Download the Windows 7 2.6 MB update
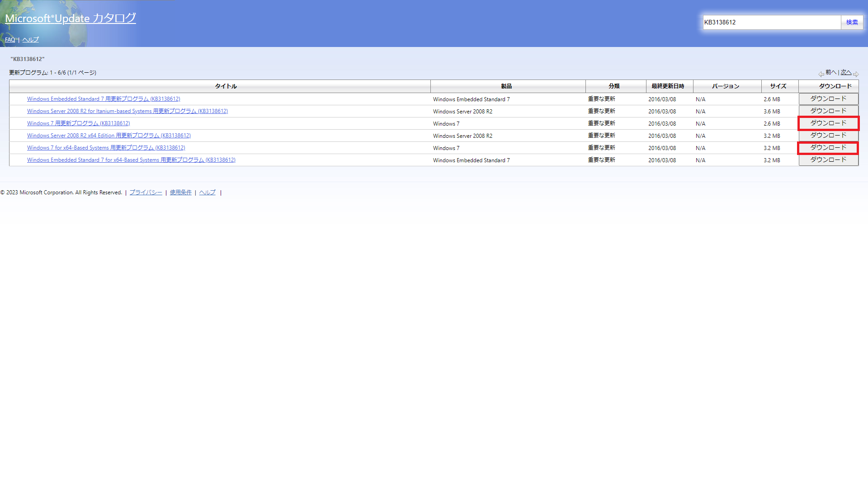The height and width of the screenshot is (488, 868). point(828,123)
